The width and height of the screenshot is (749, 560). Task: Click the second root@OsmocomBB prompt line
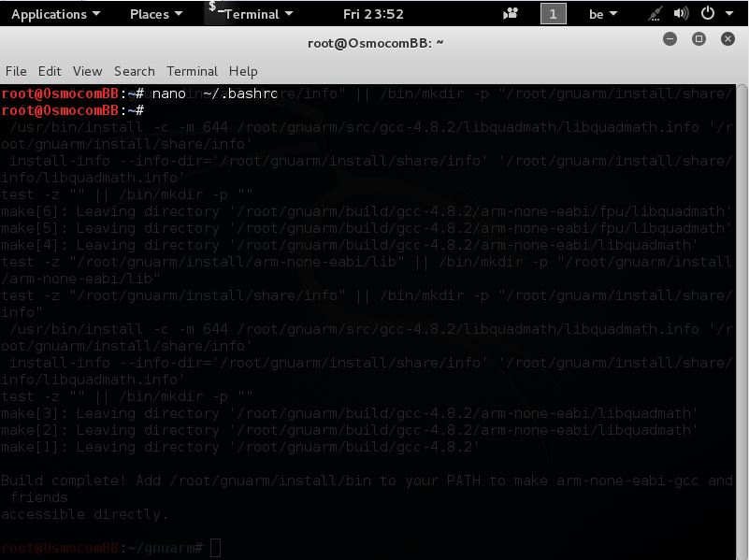click(x=73, y=110)
